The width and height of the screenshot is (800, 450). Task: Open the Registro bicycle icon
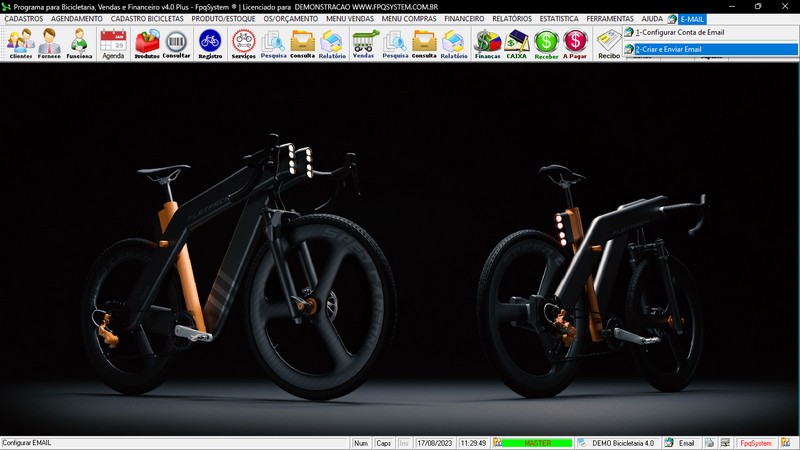pos(210,43)
